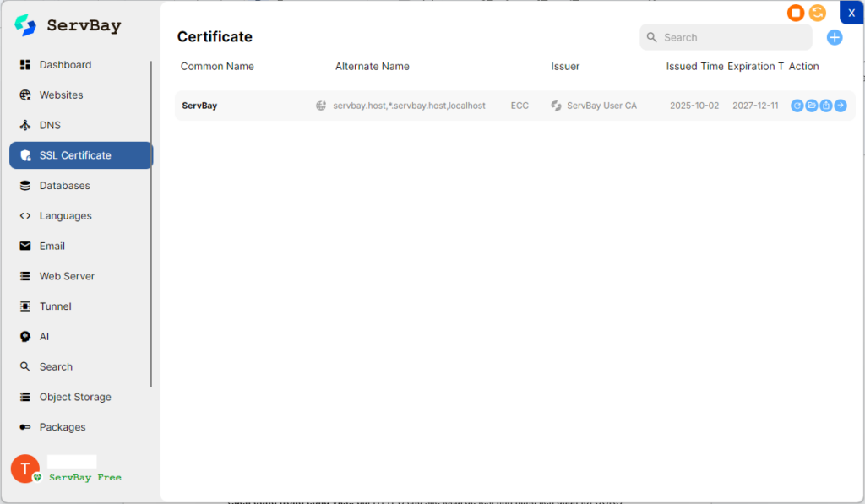The width and height of the screenshot is (865, 504).
Task: Select Databases from the sidebar
Action: pyautogui.click(x=64, y=186)
